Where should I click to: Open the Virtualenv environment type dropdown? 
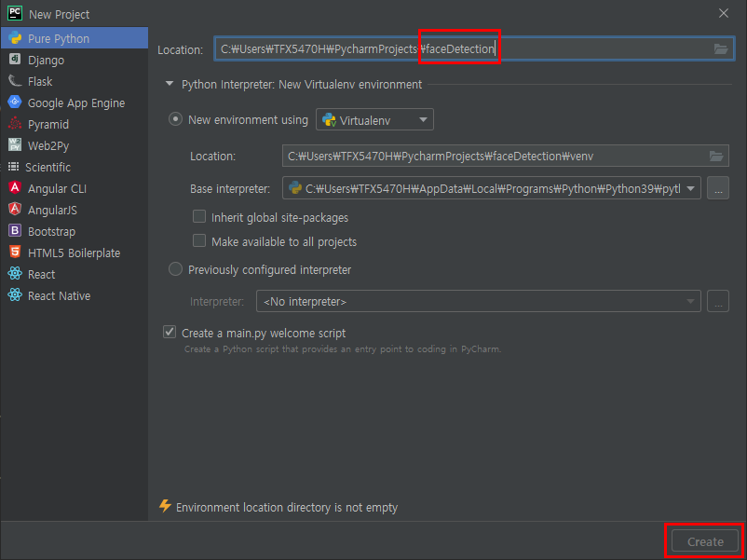click(x=374, y=119)
